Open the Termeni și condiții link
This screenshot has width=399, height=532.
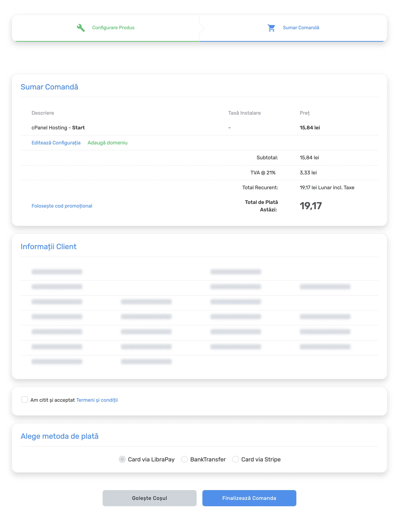[97, 400]
